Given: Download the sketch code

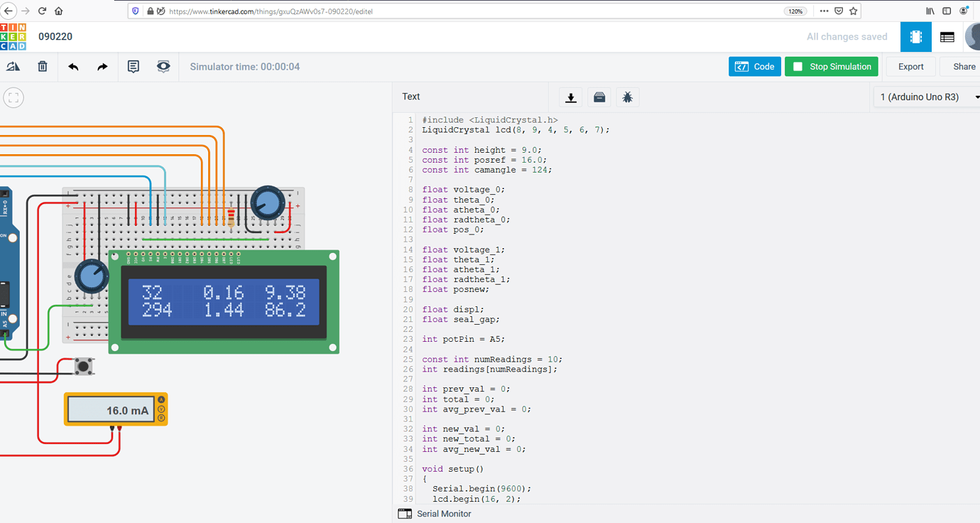Looking at the screenshot, I should coord(571,97).
